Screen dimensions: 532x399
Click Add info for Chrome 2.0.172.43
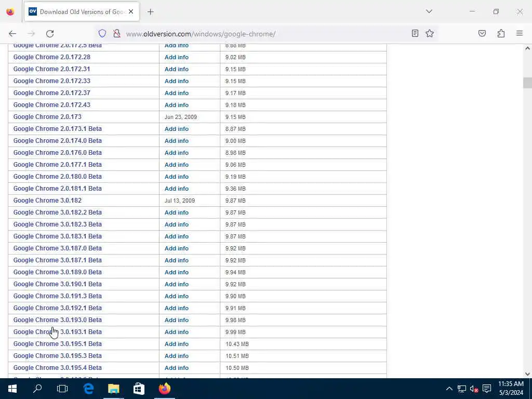(177, 105)
